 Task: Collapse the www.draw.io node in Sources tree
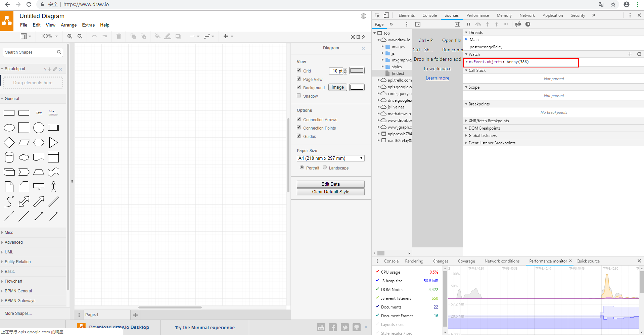[x=379, y=40]
